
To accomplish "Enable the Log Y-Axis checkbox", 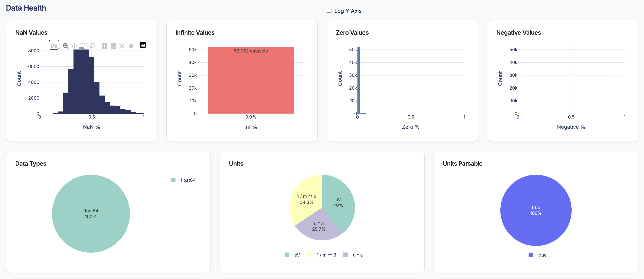I will (x=329, y=11).
